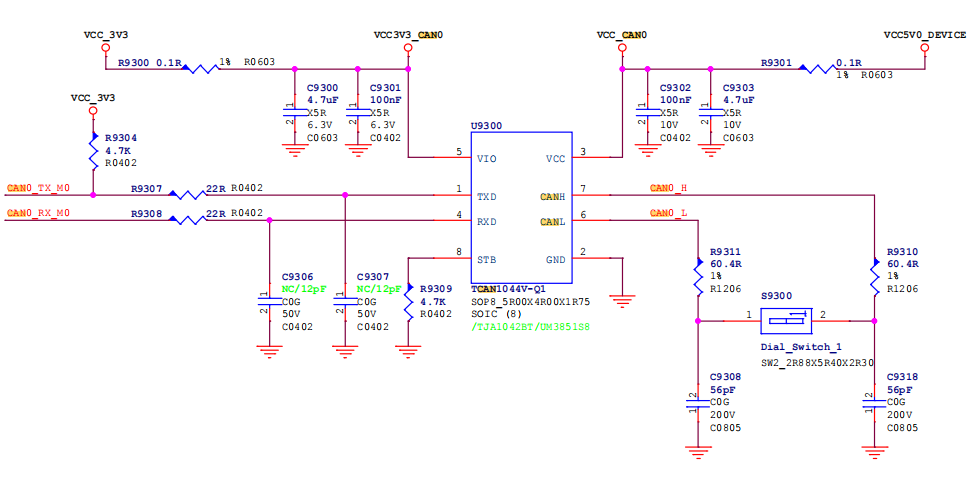This screenshot has height=485, width=971.
Task: Select the R9311 termination resistor symbol
Action: pyautogui.click(x=698, y=276)
